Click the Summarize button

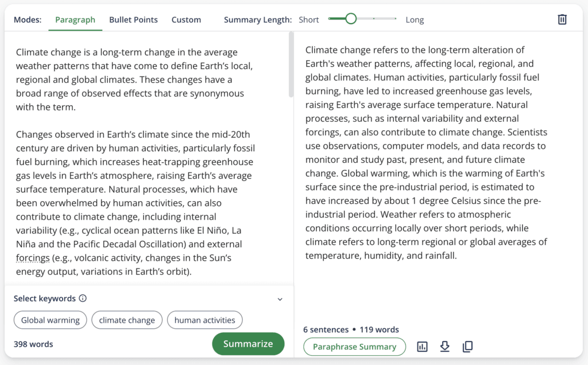coord(248,344)
